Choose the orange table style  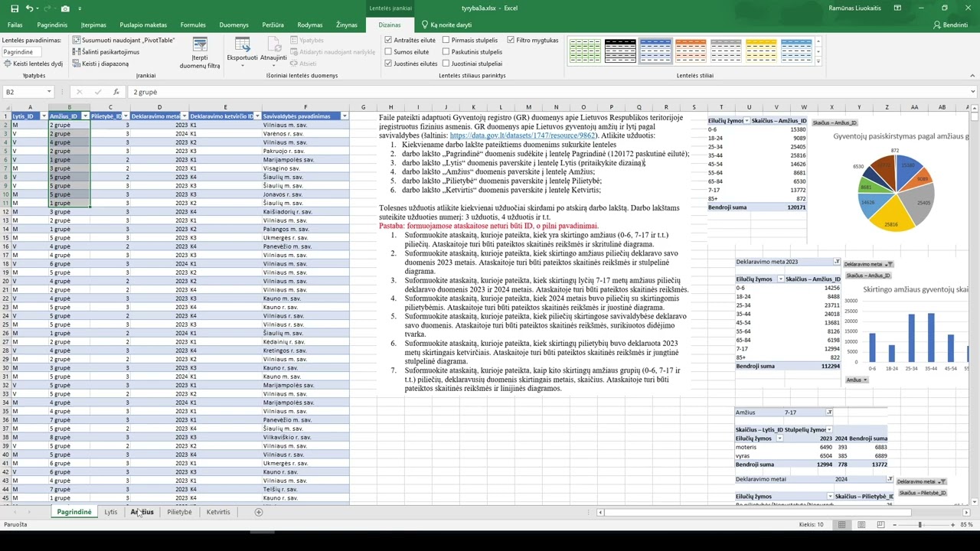[x=691, y=51]
